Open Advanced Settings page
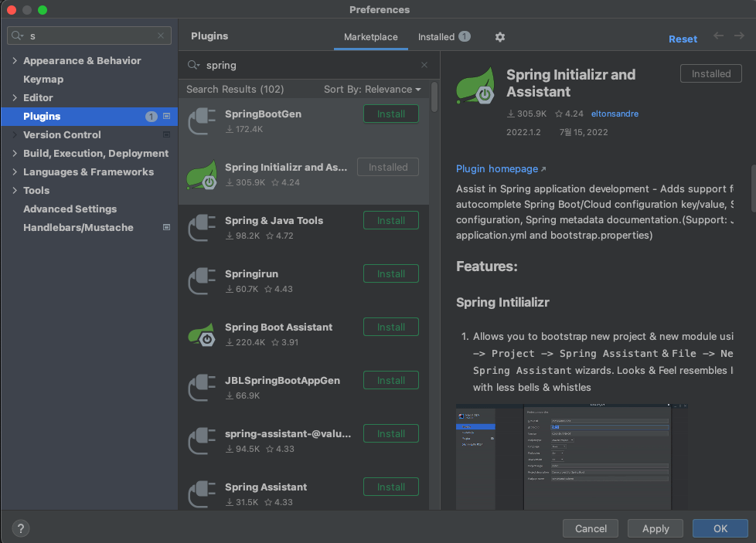This screenshot has width=756, height=543. click(70, 209)
